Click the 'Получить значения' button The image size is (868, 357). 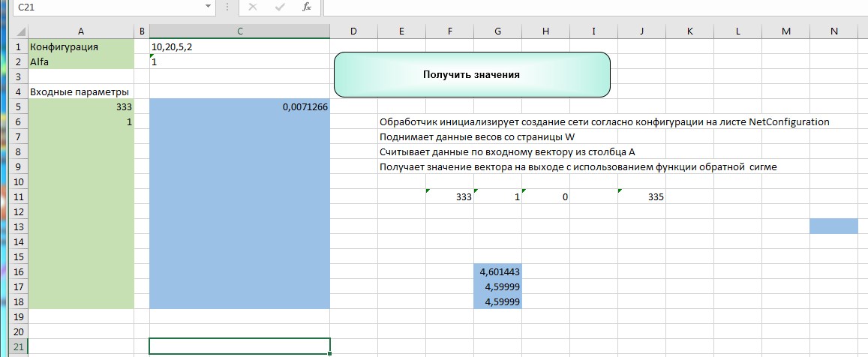[x=472, y=75]
